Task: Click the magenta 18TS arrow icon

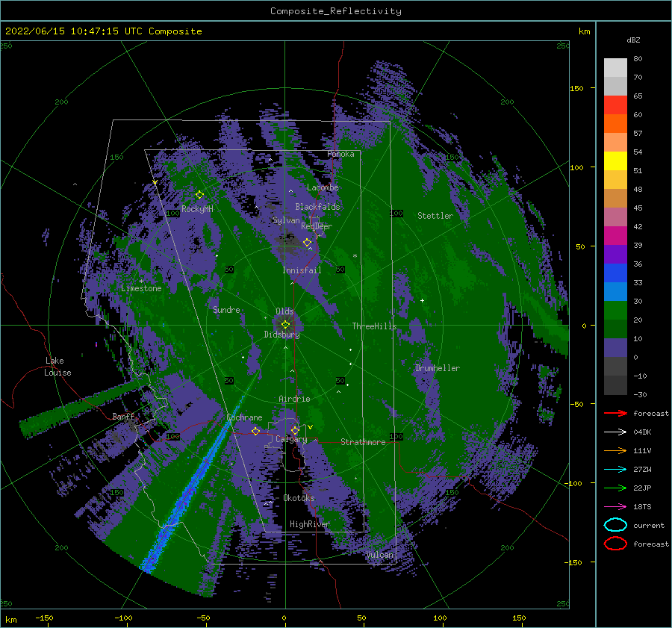Action: tap(615, 507)
